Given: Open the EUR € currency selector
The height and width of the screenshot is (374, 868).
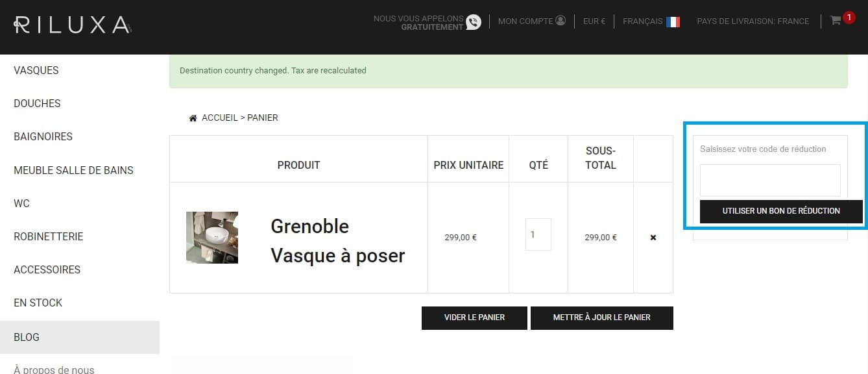Looking at the screenshot, I should 594,21.
